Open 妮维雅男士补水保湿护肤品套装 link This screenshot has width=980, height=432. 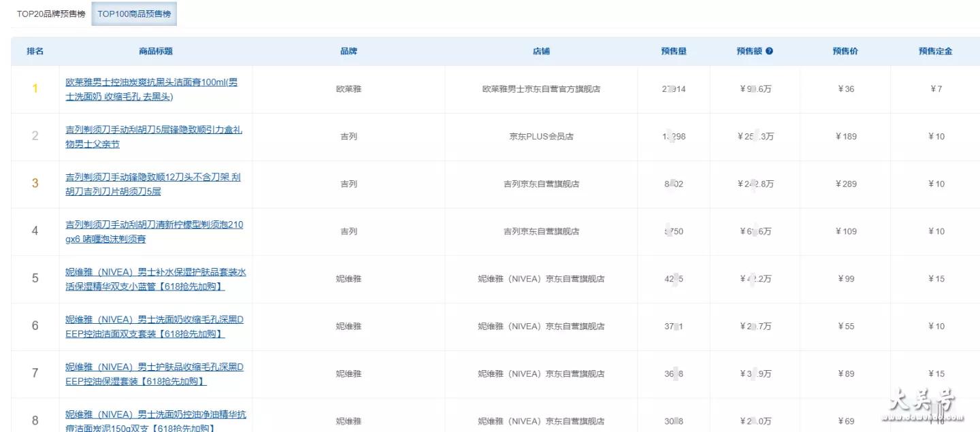click(x=156, y=280)
